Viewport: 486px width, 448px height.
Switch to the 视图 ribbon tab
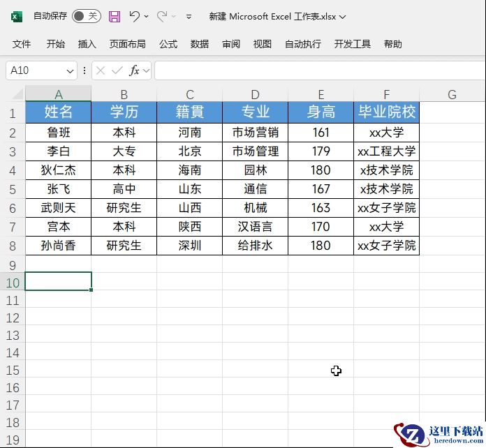click(263, 44)
